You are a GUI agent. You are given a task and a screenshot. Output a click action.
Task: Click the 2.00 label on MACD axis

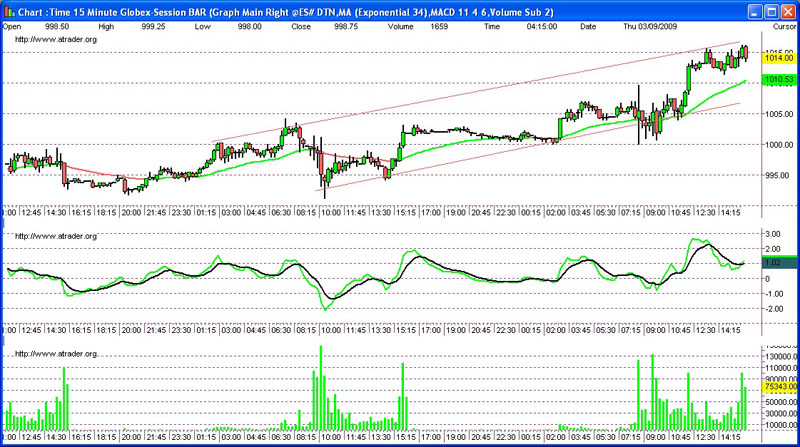[x=773, y=249]
